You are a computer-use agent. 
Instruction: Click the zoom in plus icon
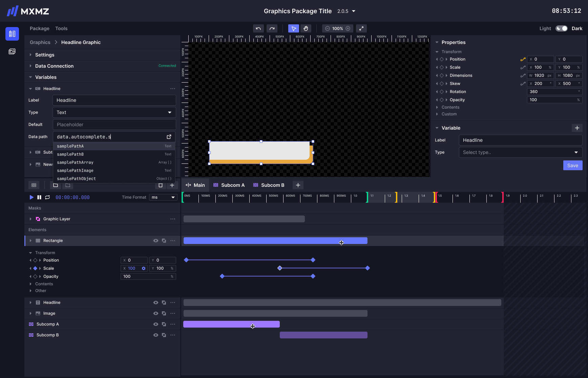[x=348, y=28]
